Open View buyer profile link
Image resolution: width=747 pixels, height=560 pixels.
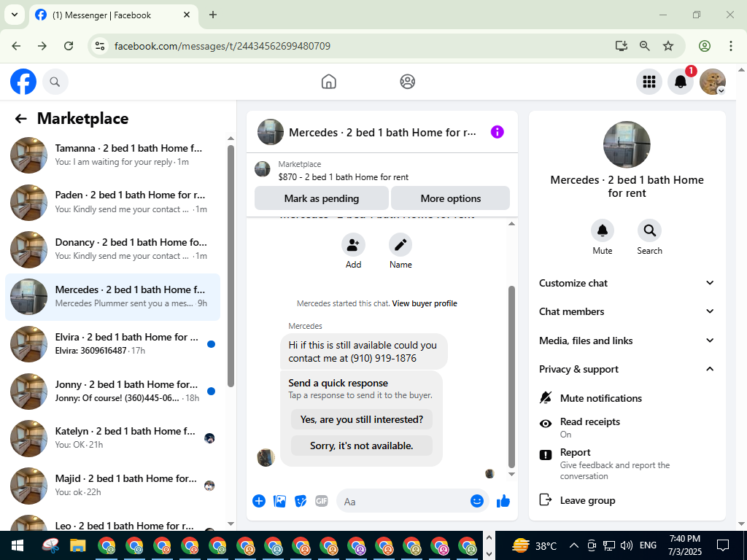(x=425, y=303)
